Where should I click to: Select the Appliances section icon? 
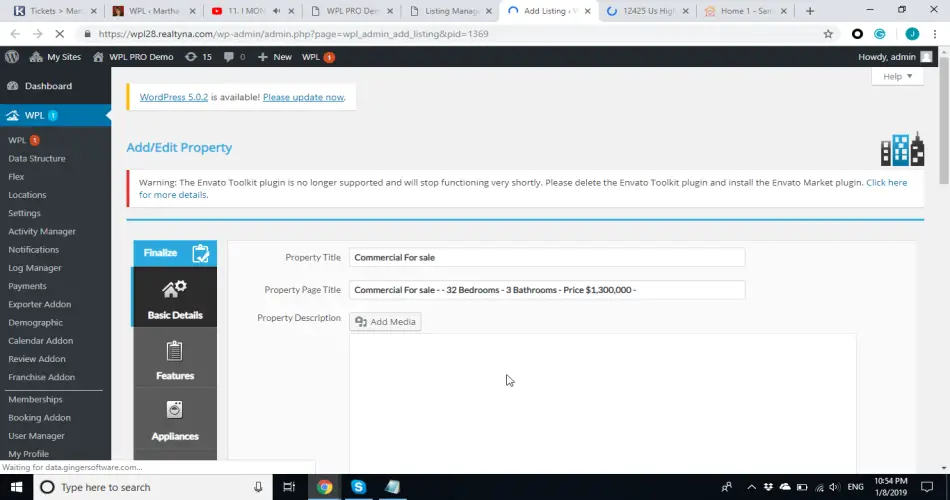pos(174,411)
